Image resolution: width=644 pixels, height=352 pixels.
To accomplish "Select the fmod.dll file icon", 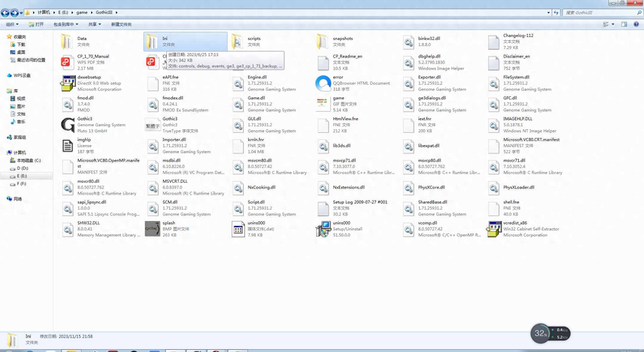I will (67, 104).
